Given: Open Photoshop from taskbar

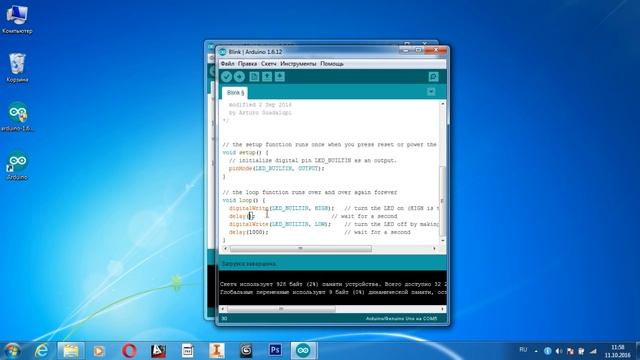Looking at the screenshot, I should [x=275, y=351].
